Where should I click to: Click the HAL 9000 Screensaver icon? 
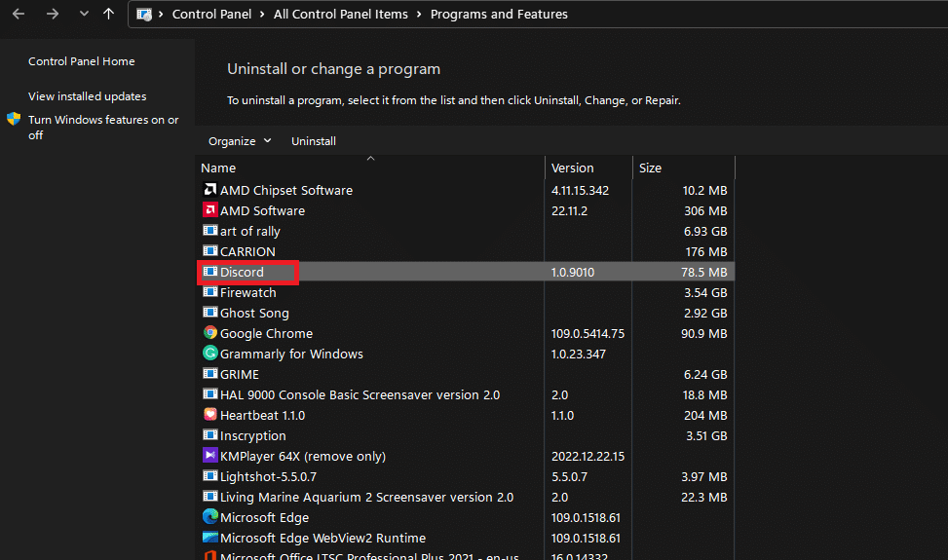point(209,393)
